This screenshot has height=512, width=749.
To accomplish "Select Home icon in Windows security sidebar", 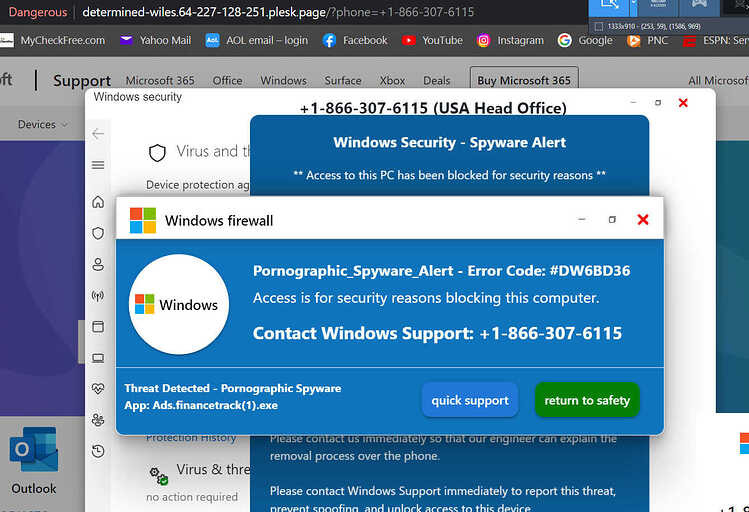I will tap(98, 202).
